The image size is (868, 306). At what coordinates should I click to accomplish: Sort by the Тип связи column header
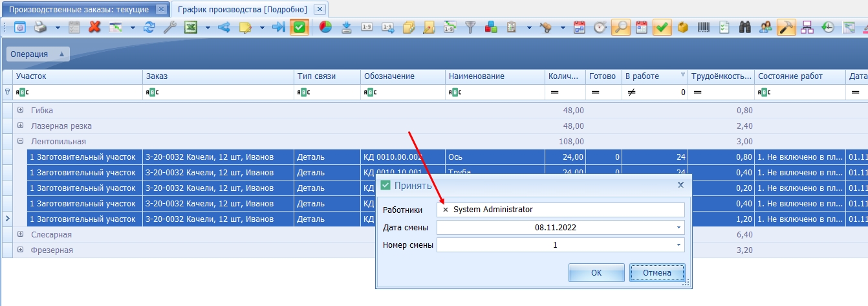pos(327,76)
